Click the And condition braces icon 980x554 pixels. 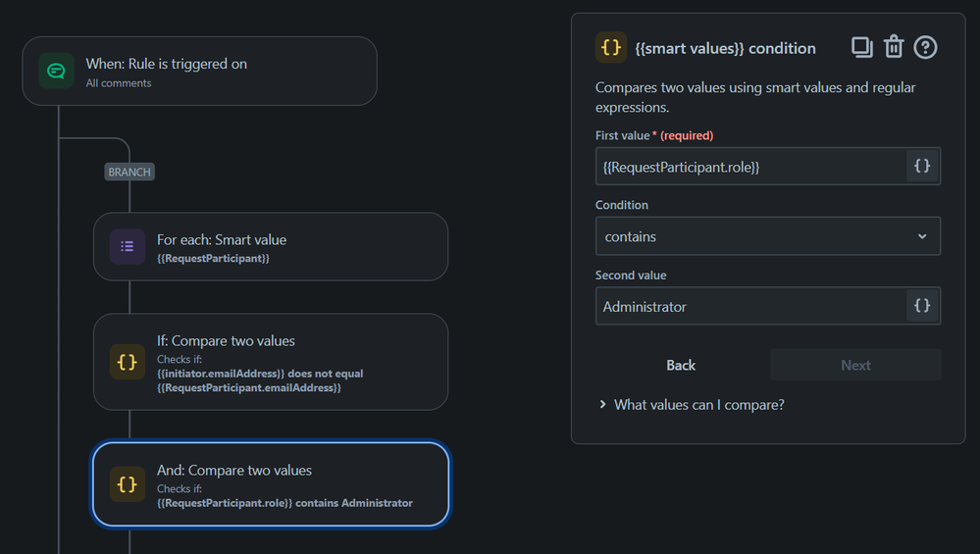pyautogui.click(x=128, y=484)
